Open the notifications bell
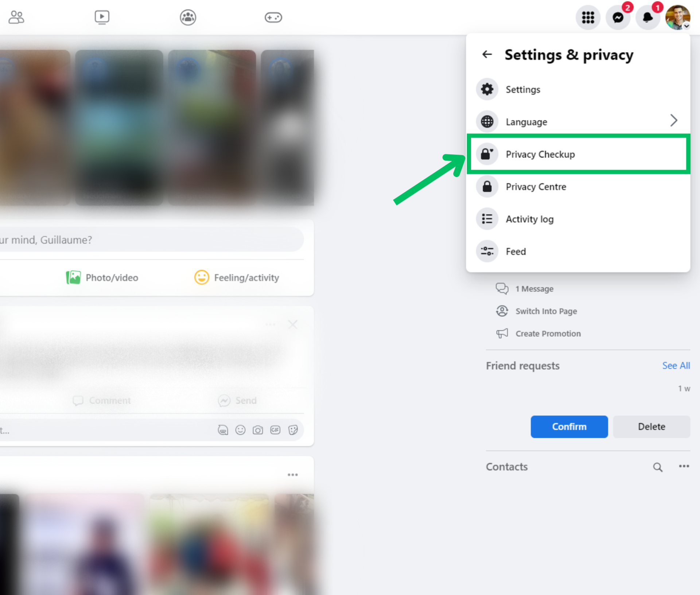This screenshot has width=700, height=595. tap(647, 17)
